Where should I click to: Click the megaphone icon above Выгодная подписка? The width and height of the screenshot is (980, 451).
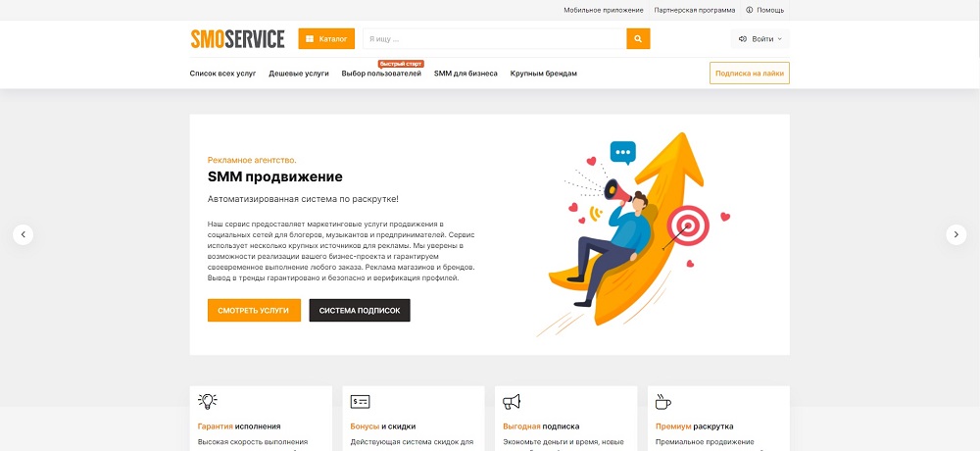[512, 402]
